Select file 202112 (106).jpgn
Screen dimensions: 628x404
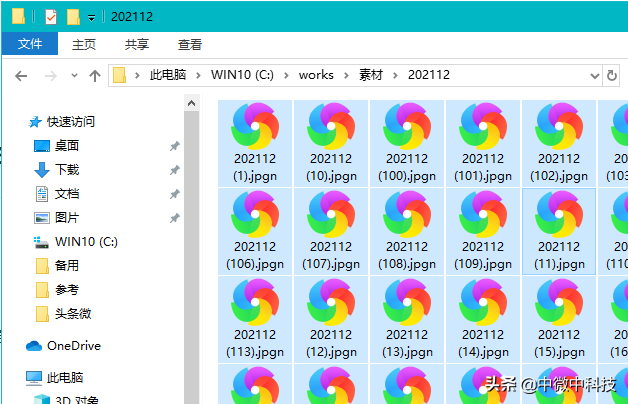click(255, 231)
